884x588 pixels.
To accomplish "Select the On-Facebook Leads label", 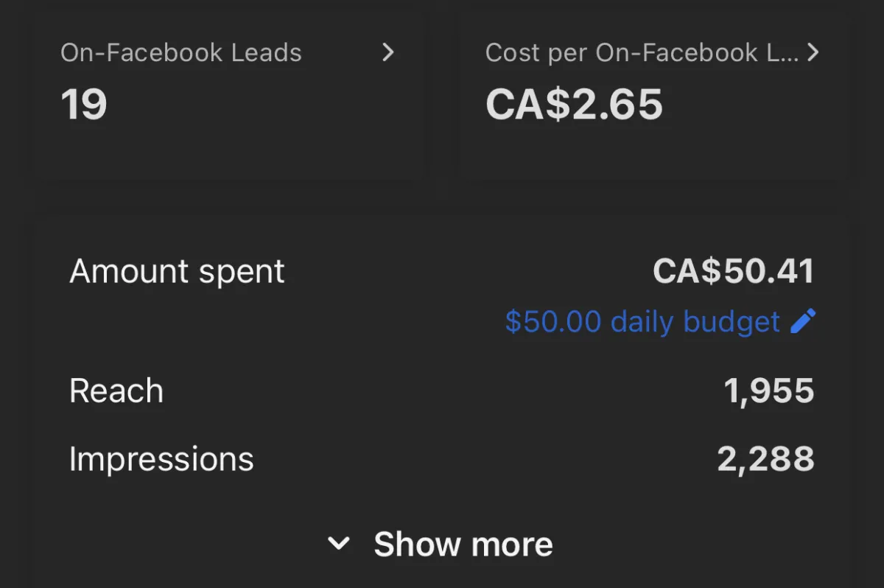I will click(181, 52).
